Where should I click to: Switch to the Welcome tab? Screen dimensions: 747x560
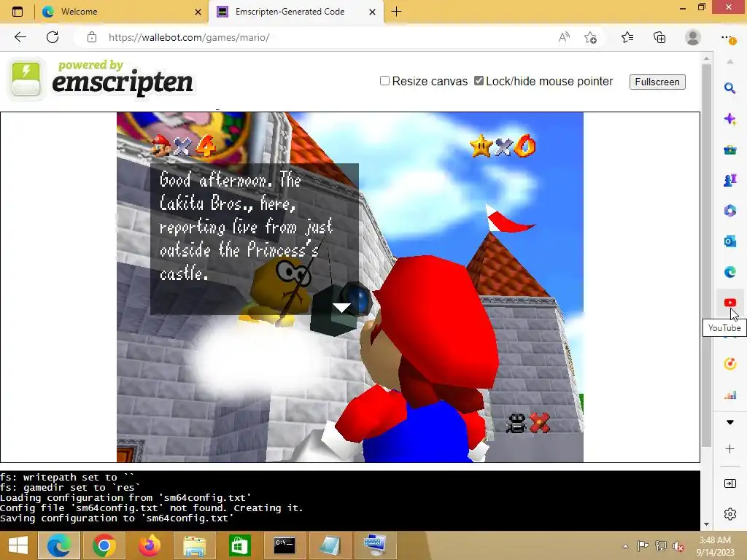pyautogui.click(x=122, y=12)
